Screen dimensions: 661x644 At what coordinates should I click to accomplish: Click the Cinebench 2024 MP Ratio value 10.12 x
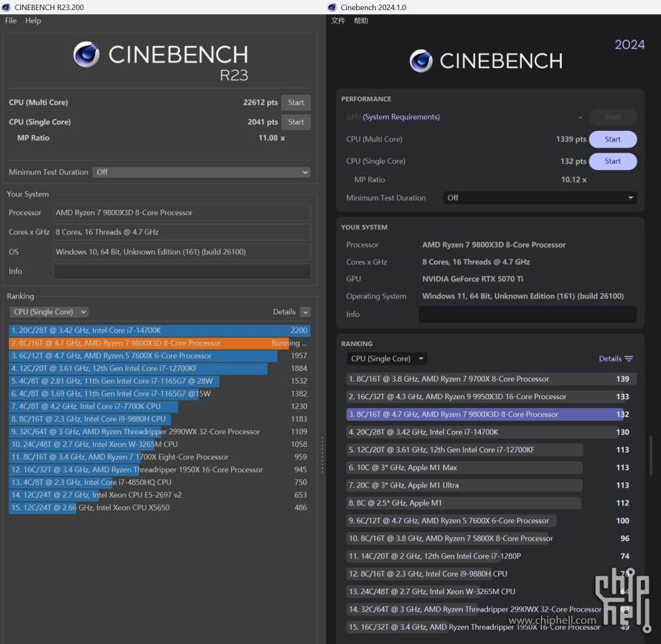(573, 179)
